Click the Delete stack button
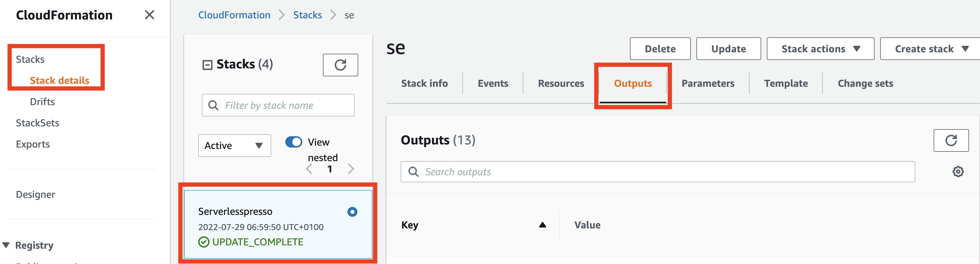This screenshot has height=264, width=980. tap(660, 49)
